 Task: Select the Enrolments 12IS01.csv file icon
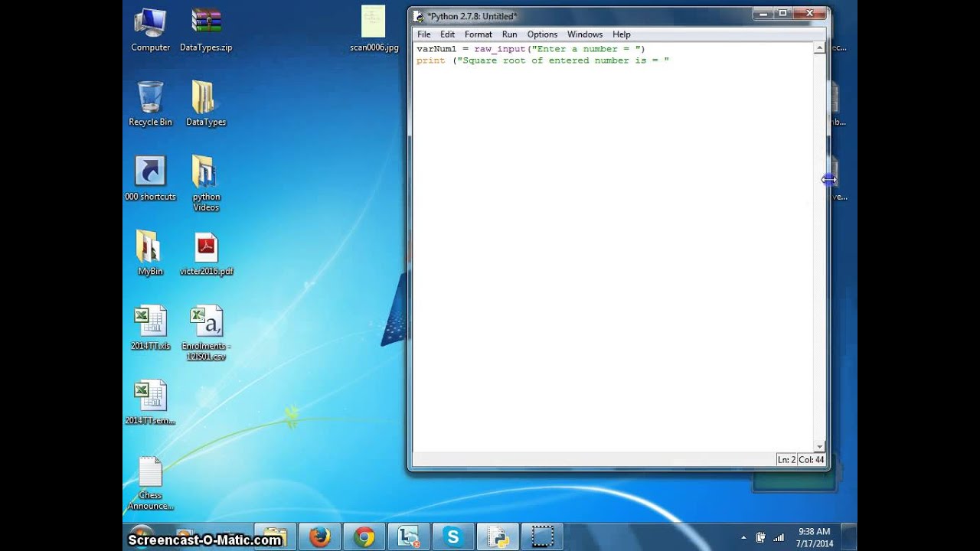[206, 333]
